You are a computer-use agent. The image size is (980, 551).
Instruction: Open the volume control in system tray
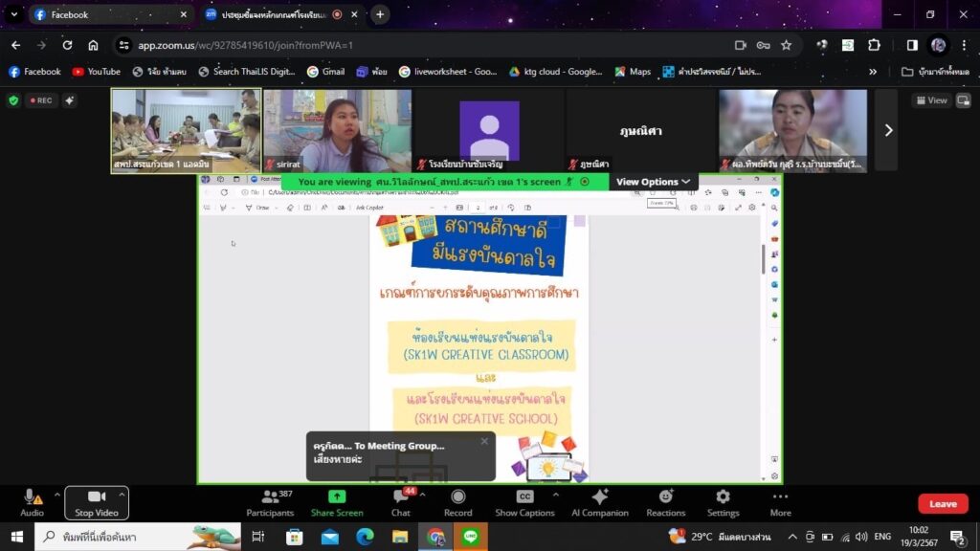pos(862,537)
